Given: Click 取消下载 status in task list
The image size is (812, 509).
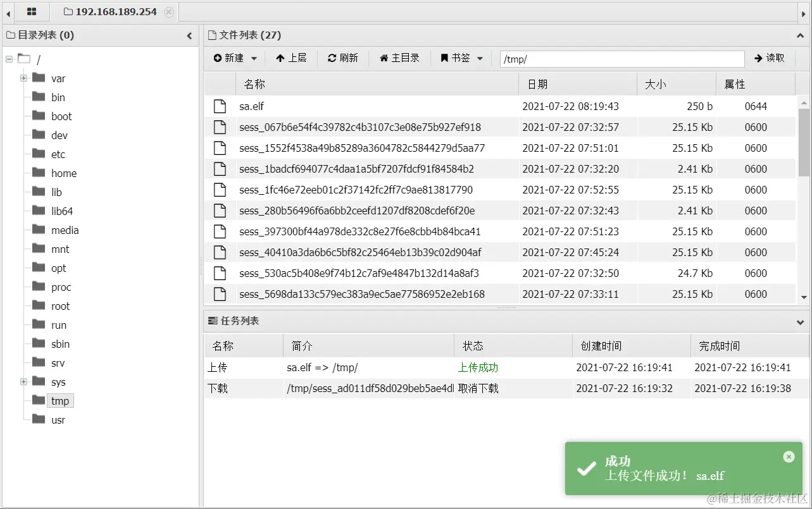Looking at the screenshot, I should click(478, 388).
